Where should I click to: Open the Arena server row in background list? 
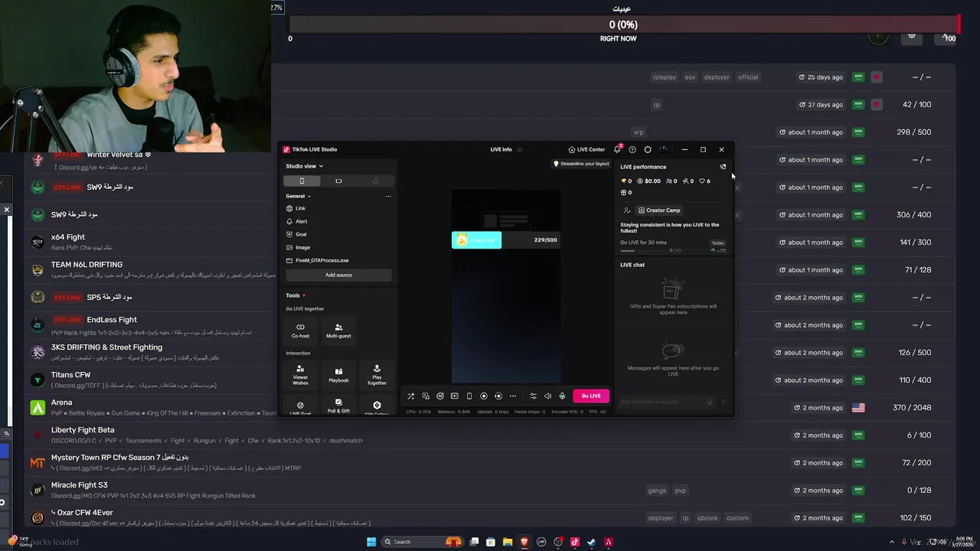(490, 407)
